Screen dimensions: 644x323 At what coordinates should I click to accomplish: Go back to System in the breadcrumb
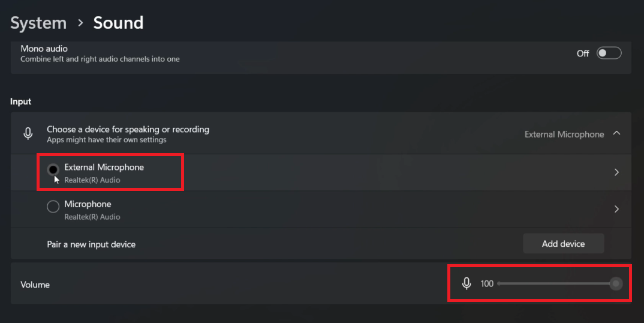38,23
